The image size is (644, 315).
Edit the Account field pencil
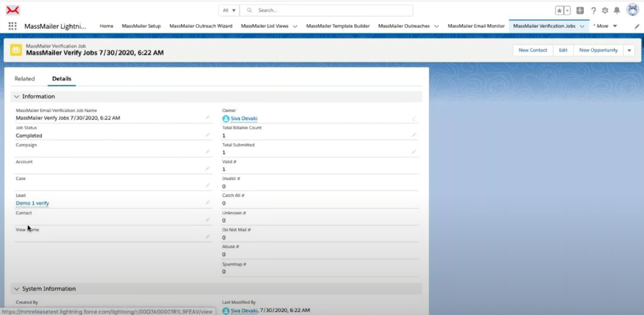(x=207, y=169)
